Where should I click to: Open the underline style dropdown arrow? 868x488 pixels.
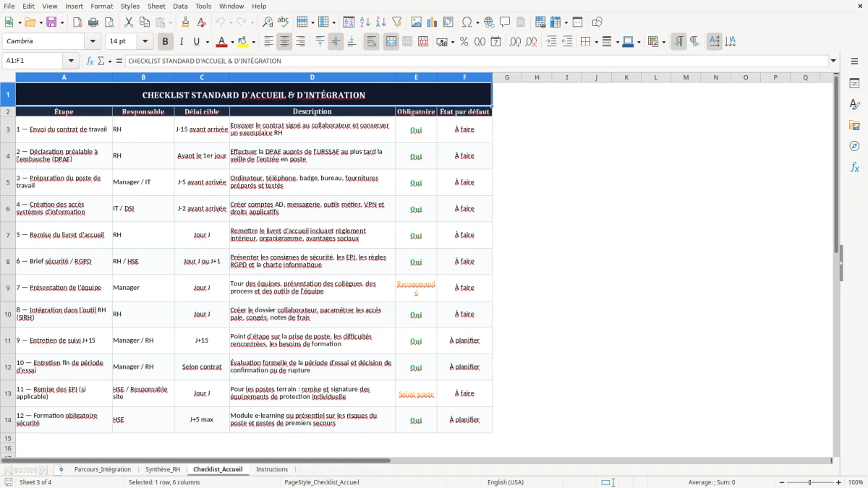(x=206, y=42)
